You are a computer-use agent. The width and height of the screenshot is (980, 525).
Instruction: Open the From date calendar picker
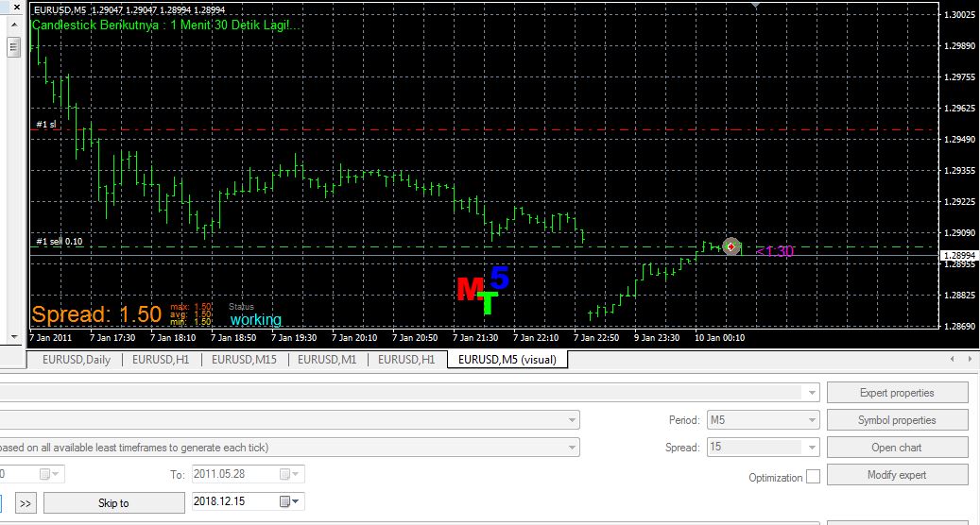click(49, 474)
